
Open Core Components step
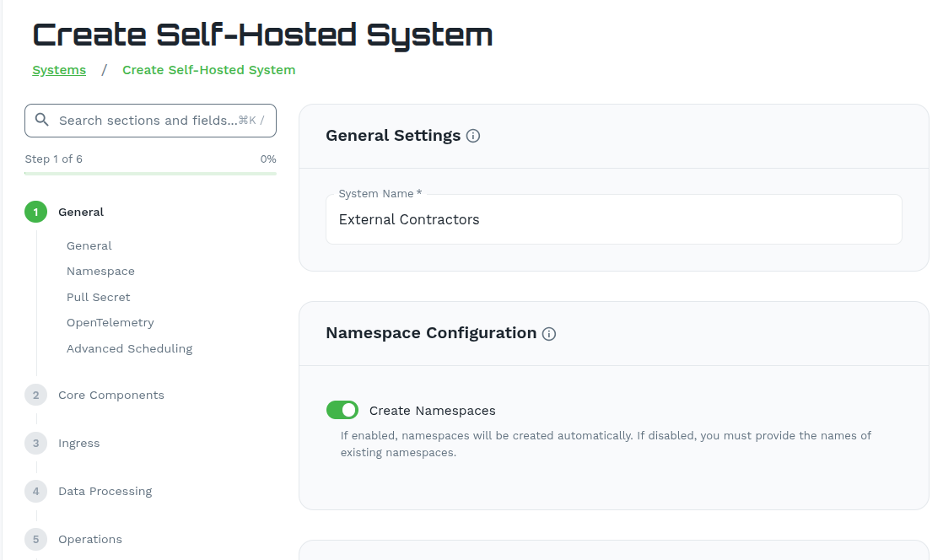coord(111,396)
